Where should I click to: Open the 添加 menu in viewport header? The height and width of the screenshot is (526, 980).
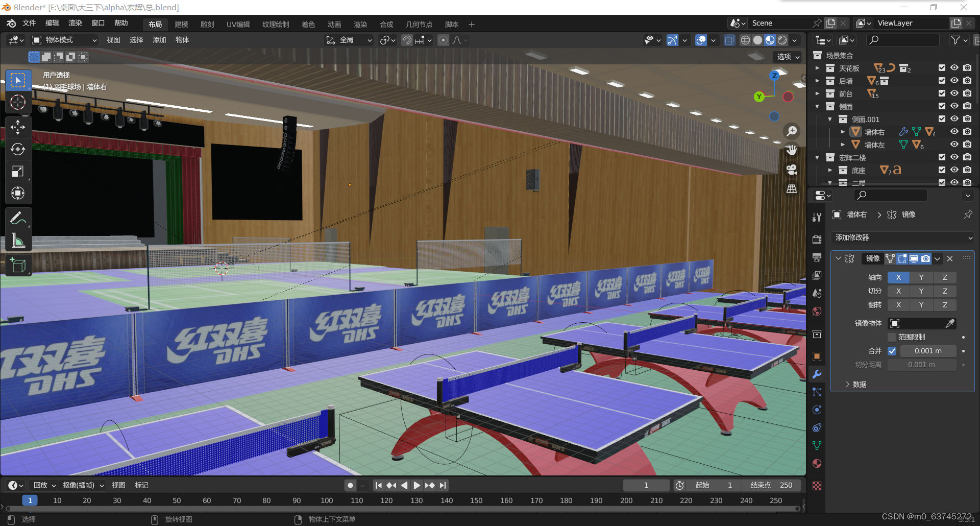(159, 40)
